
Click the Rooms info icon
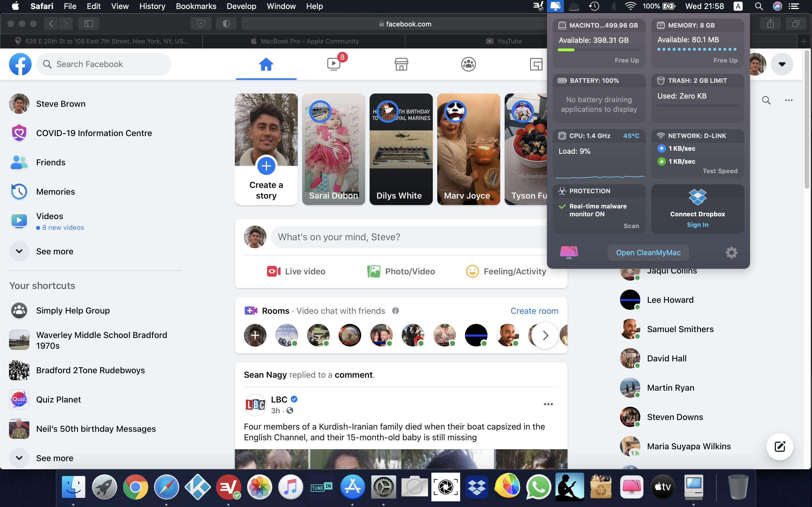pos(396,311)
